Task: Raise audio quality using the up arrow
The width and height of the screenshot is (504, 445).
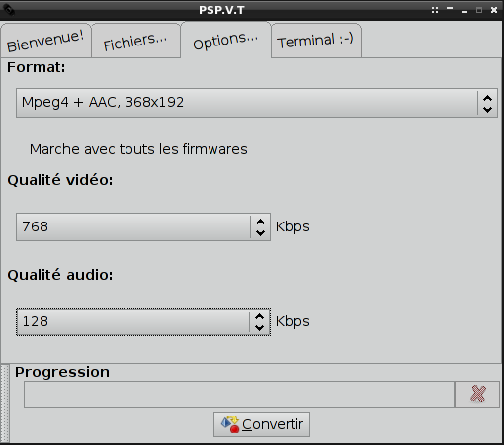Action: coord(260,316)
